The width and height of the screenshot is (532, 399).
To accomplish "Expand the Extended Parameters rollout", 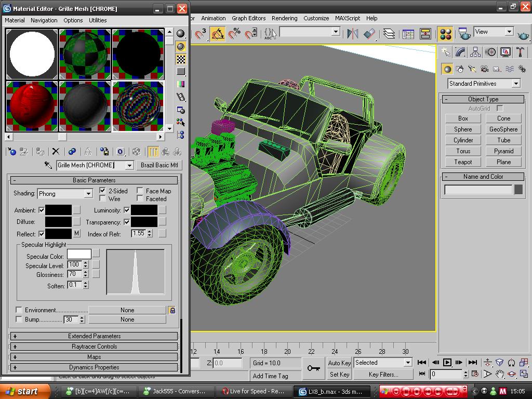I will (94, 336).
